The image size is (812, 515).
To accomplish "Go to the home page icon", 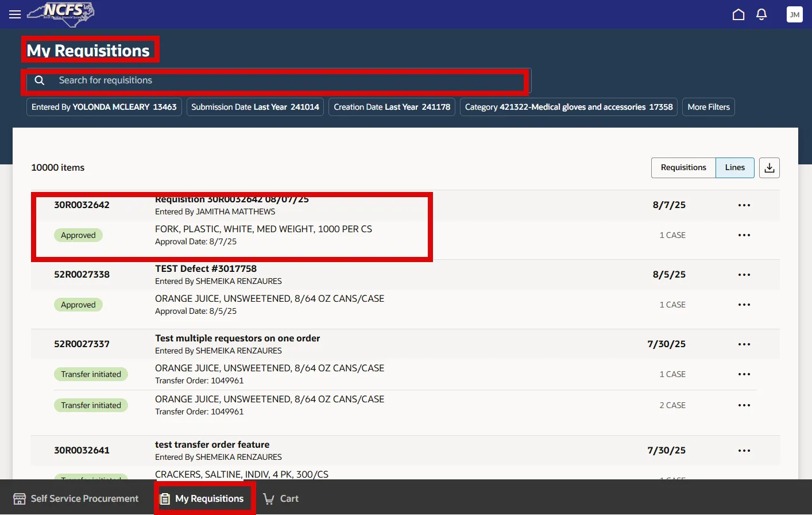I will point(738,14).
